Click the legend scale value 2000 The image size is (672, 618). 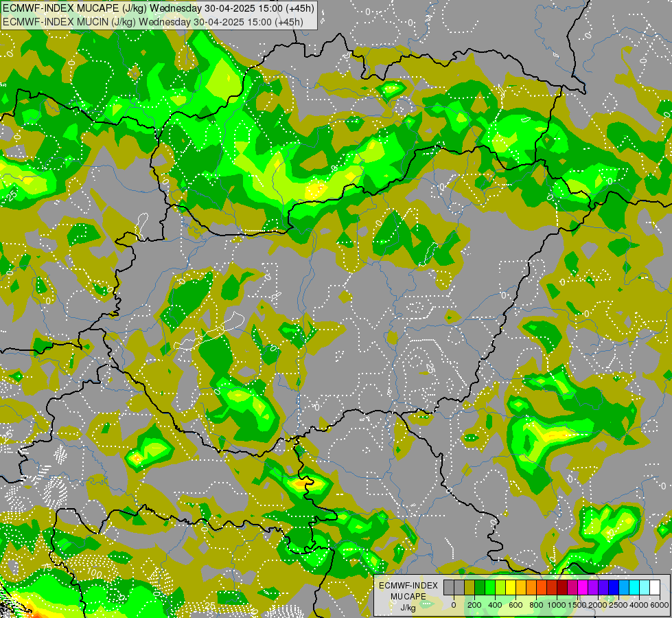coord(598,605)
